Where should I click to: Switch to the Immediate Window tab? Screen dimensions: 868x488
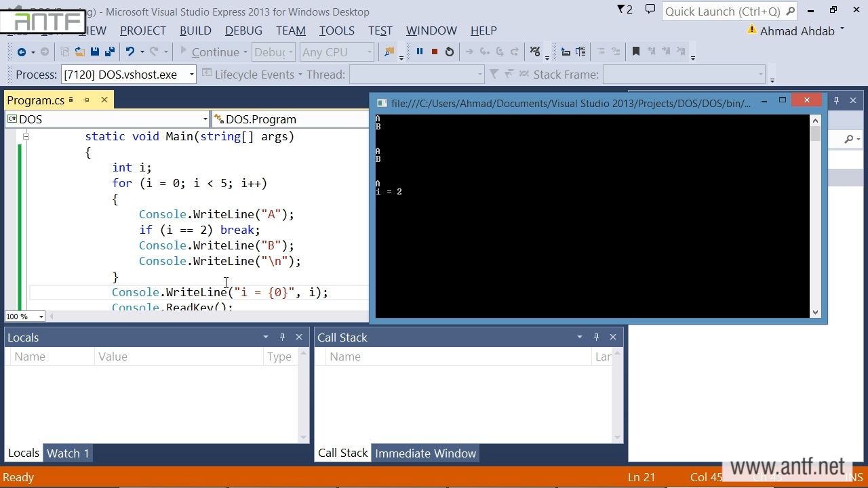coord(425,453)
